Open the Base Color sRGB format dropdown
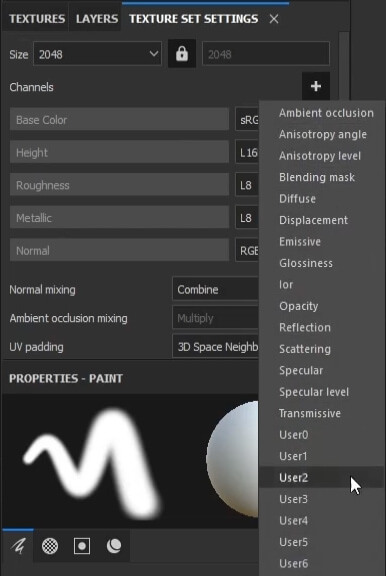386x576 pixels. click(x=247, y=120)
